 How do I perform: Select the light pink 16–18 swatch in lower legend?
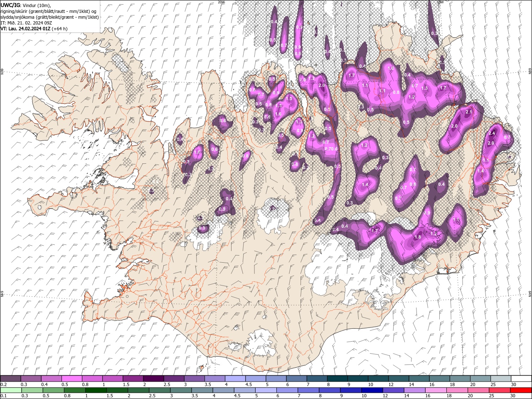click(436, 390)
